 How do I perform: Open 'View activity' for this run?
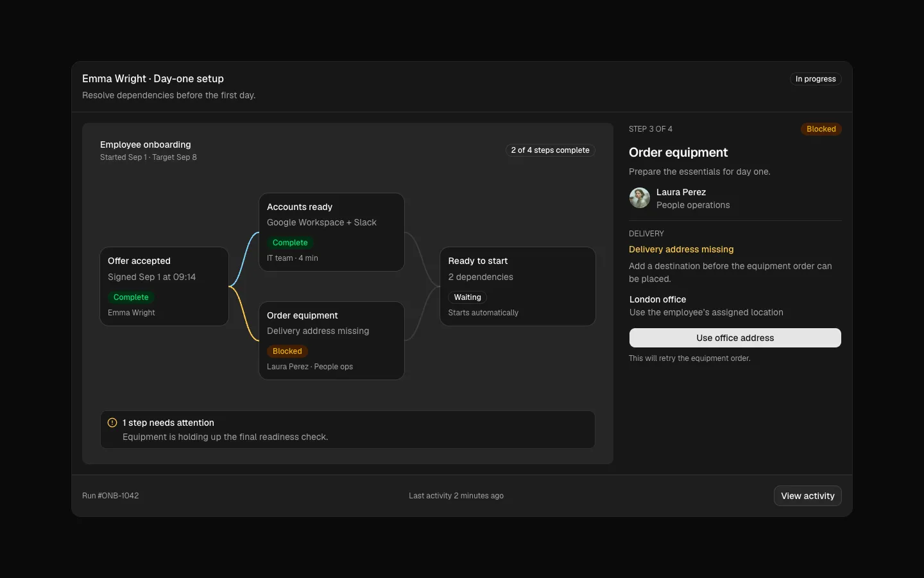click(808, 496)
